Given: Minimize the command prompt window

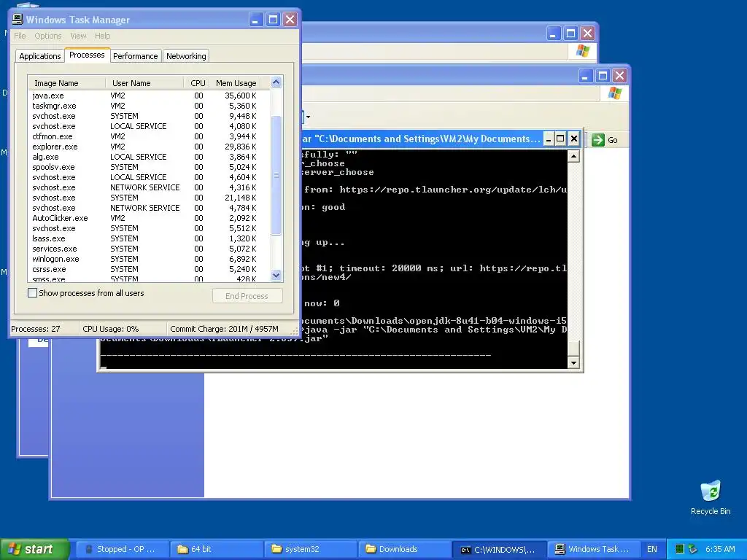Looking at the screenshot, I should pos(549,139).
